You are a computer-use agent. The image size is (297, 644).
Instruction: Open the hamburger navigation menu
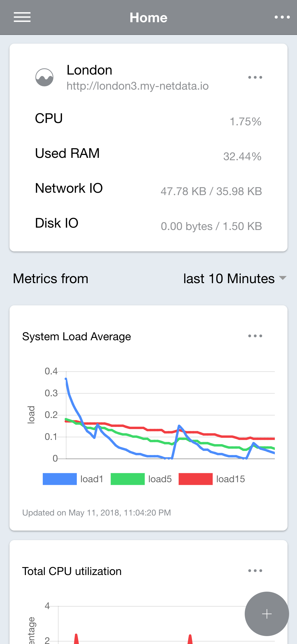pos(22,17)
